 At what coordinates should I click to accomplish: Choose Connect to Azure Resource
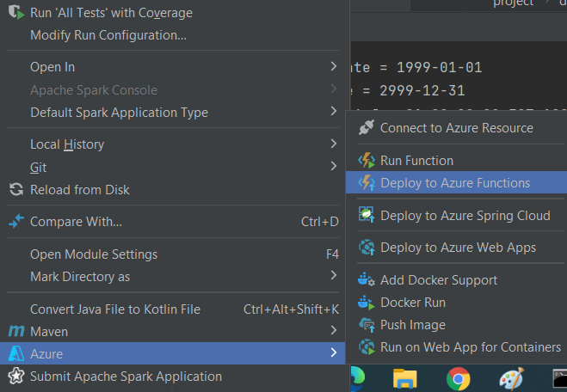[456, 127]
